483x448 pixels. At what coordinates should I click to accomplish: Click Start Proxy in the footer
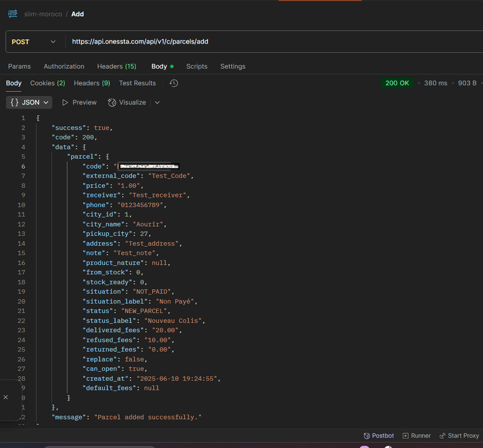coord(459,435)
